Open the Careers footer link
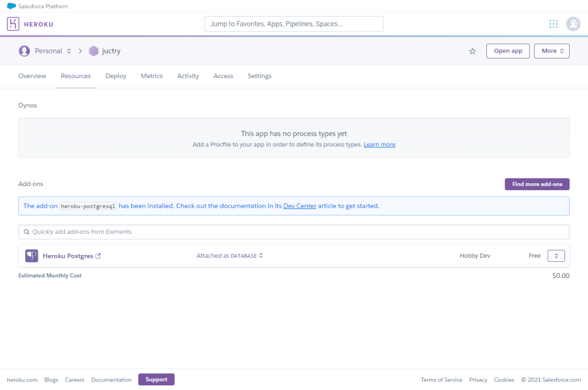Image resolution: width=588 pixels, height=390 pixels. coord(75,380)
